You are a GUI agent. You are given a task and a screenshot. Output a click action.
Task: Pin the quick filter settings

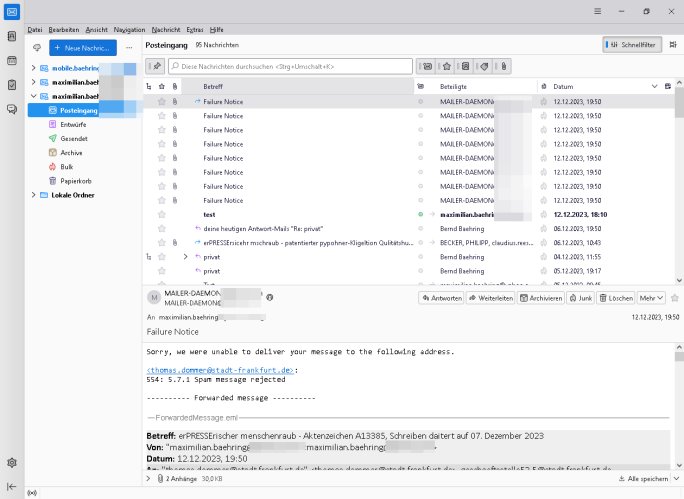[x=155, y=66]
